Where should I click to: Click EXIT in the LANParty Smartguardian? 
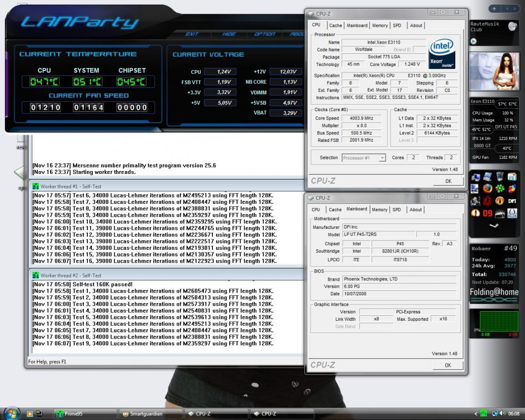tap(192, 34)
